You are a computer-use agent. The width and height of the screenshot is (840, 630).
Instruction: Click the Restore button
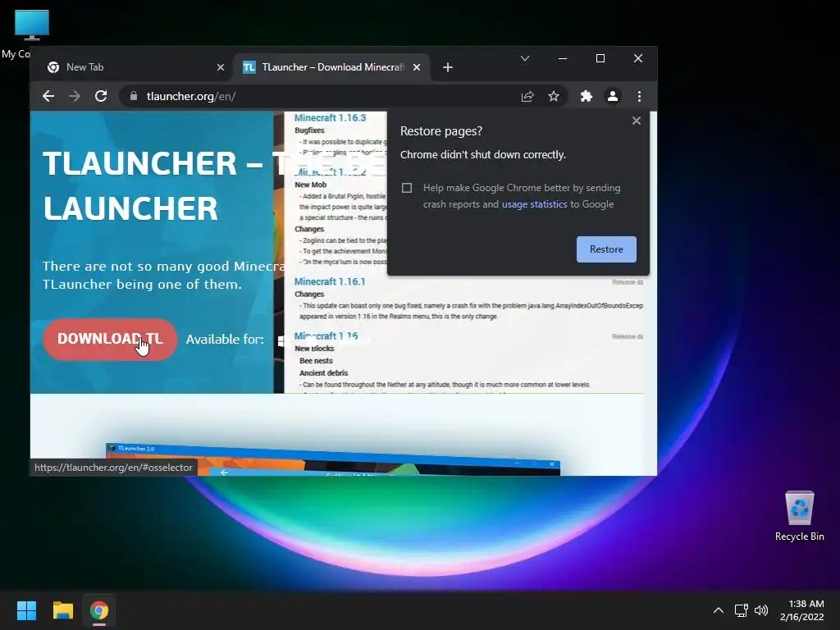[606, 249]
